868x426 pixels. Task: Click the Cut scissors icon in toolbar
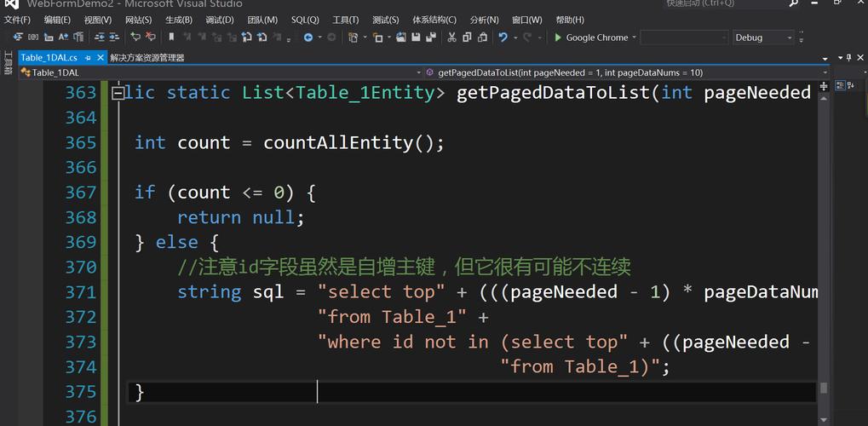pyautogui.click(x=451, y=37)
